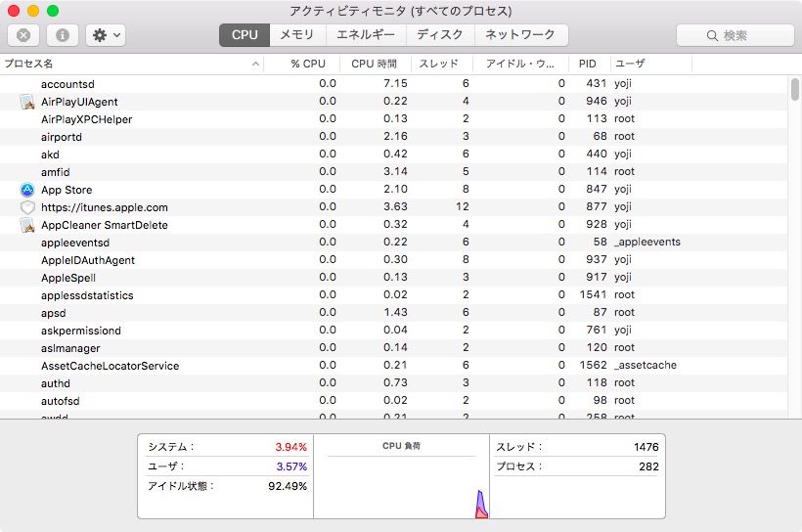Click the shield icon beside itunes.apple.com
Viewport: 802px width, 532px height.
27,207
